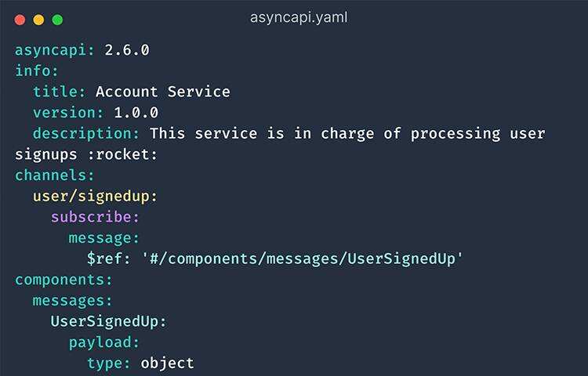
Task: Click the user/signedup channel name
Action: point(95,196)
